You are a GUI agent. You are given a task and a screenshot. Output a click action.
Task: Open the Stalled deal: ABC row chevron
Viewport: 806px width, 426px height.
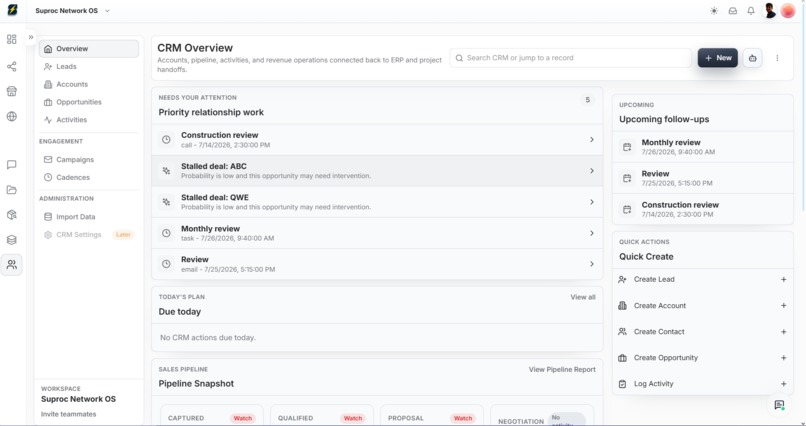click(592, 171)
